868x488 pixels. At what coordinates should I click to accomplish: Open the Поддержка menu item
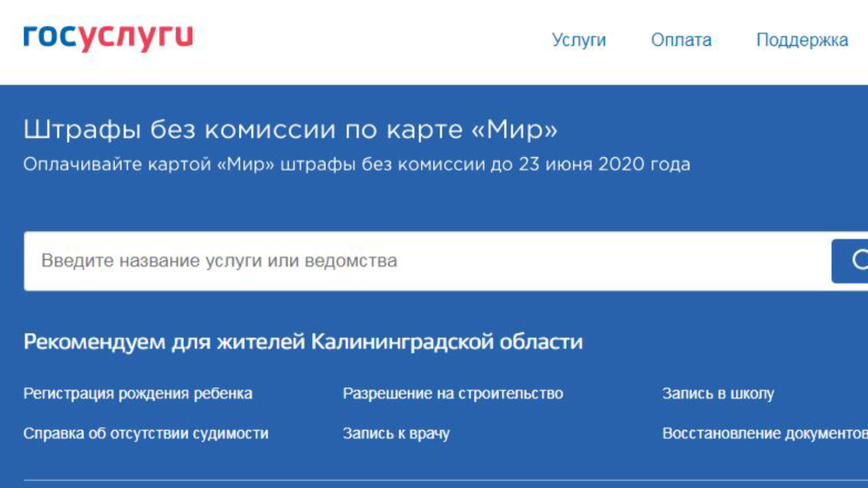(802, 40)
